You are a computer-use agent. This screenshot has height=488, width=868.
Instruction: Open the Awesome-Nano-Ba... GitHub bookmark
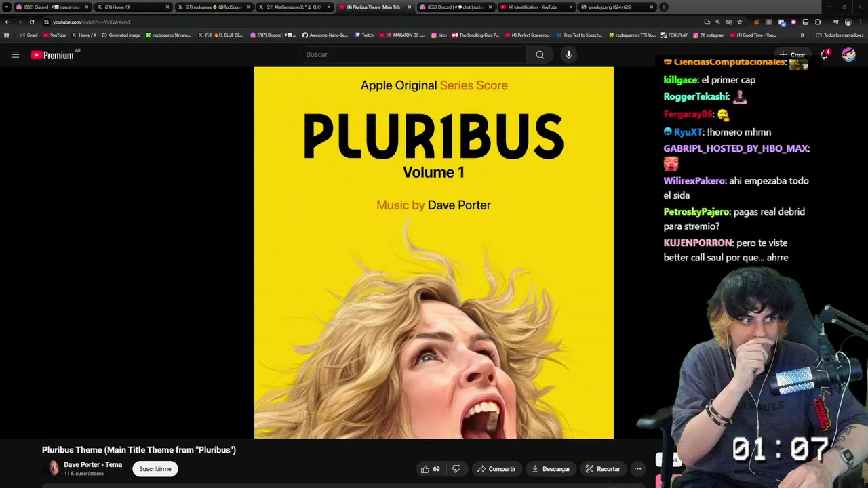(325, 35)
